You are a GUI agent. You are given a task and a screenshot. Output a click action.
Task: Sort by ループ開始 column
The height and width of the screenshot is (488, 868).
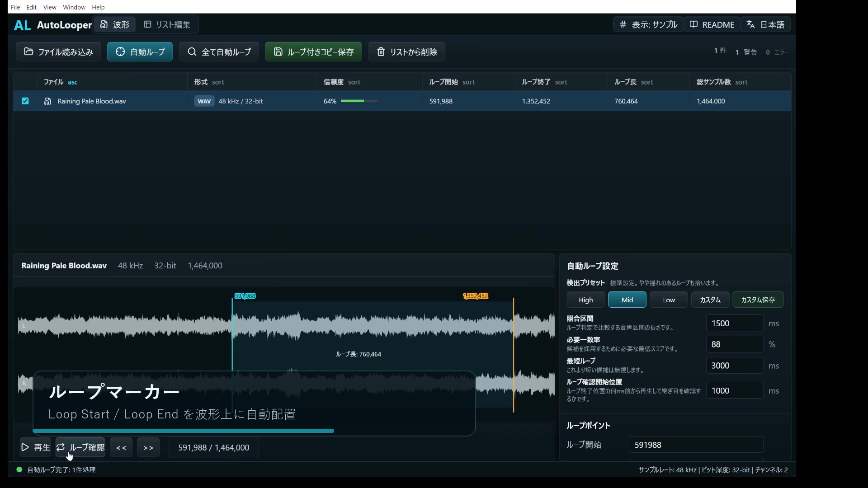pos(452,82)
